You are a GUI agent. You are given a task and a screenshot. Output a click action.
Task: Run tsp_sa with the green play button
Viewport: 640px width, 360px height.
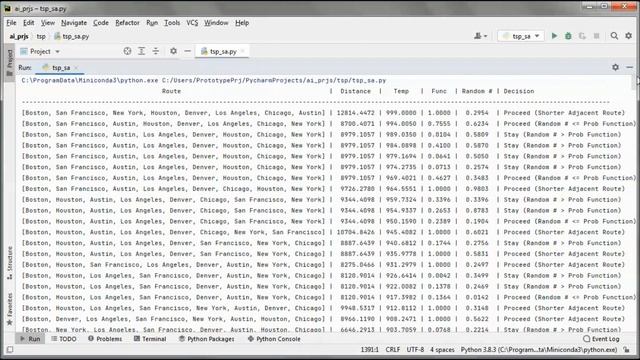pyautogui.click(x=554, y=36)
